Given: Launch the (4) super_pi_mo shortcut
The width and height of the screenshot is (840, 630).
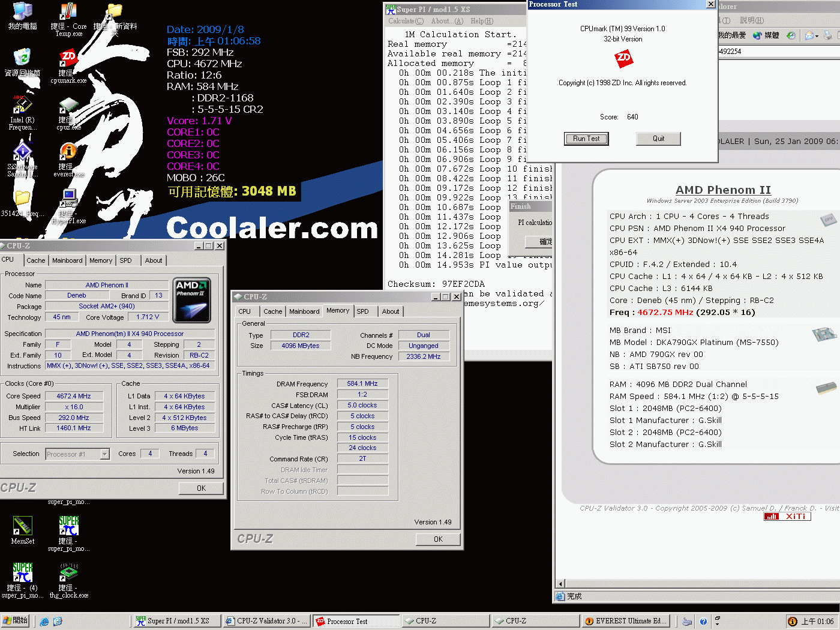Looking at the screenshot, I should click(x=23, y=572).
